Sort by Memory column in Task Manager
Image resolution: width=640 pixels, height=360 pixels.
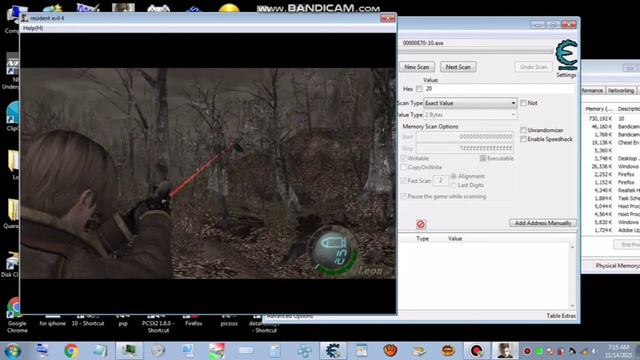point(599,109)
